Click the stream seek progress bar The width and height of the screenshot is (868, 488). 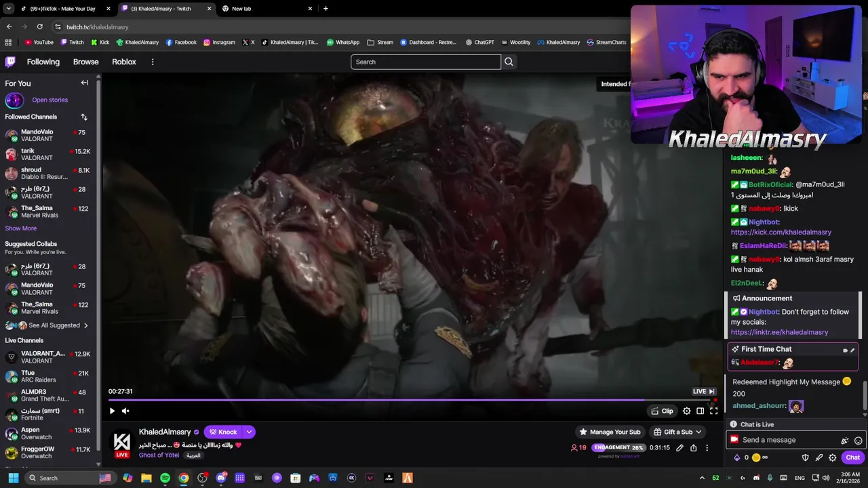[x=412, y=400]
